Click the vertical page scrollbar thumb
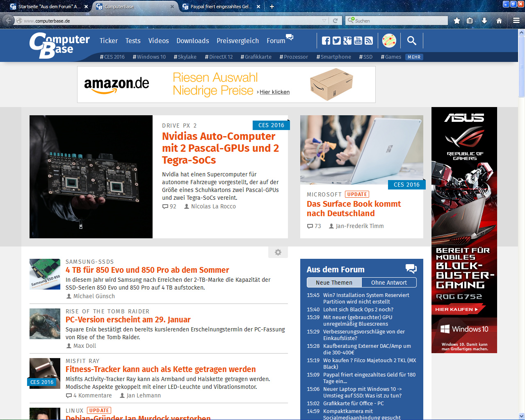The image size is (525, 420). (522, 66)
